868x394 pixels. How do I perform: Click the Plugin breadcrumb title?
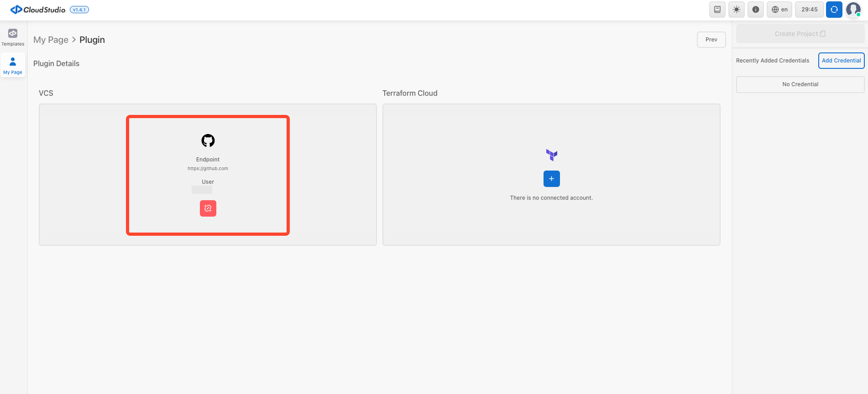(x=92, y=40)
